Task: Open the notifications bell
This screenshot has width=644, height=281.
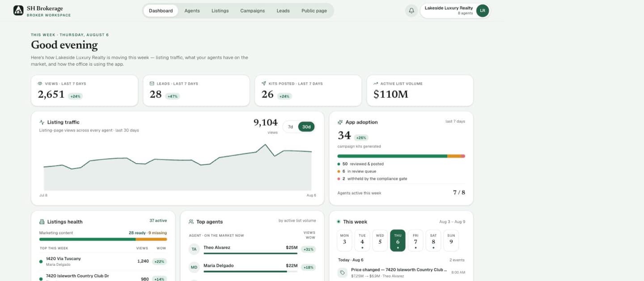Action: pyautogui.click(x=411, y=11)
